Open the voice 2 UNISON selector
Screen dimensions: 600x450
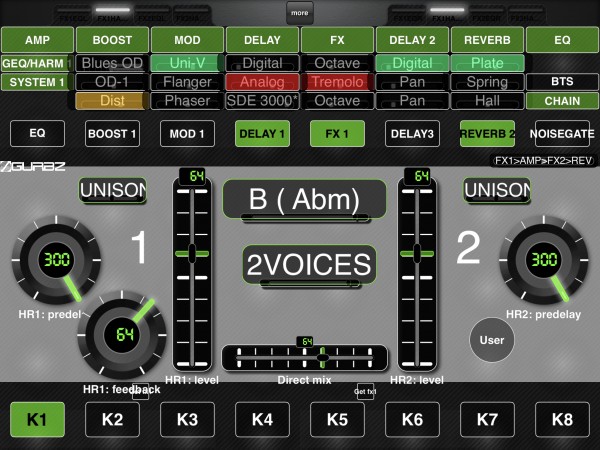pos(497,190)
